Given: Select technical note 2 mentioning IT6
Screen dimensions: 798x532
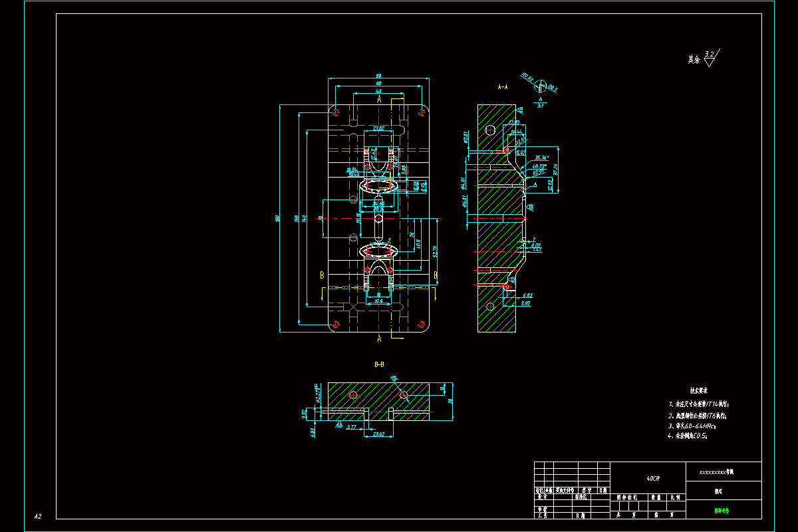Looking at the screenshot, I should (697, 415).
